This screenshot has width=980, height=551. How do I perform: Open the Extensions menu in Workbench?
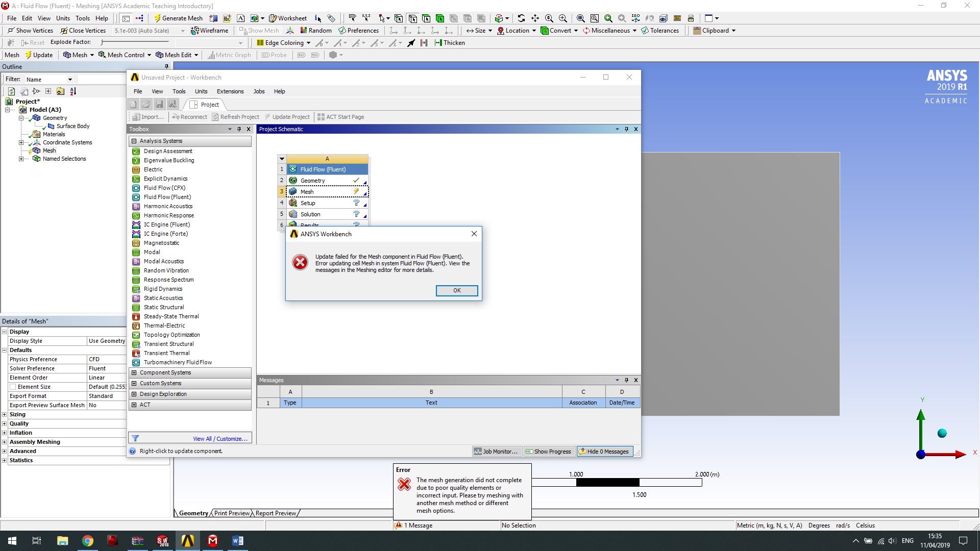click(230, 91)
